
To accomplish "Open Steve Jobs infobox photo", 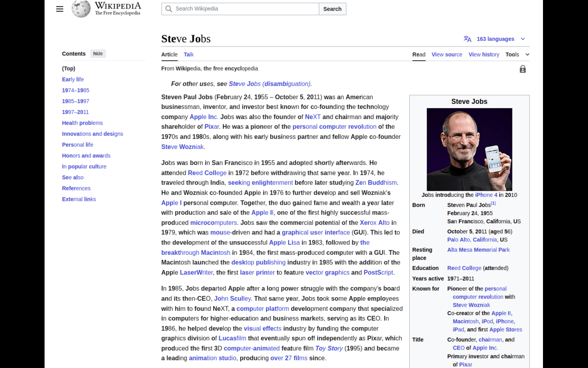I will click(469, 149).
